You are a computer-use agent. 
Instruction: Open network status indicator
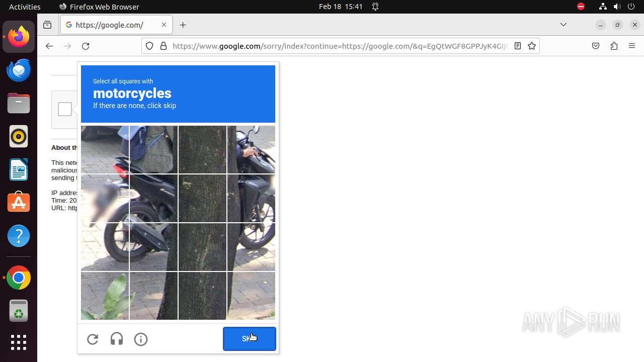tap(603, 7)
